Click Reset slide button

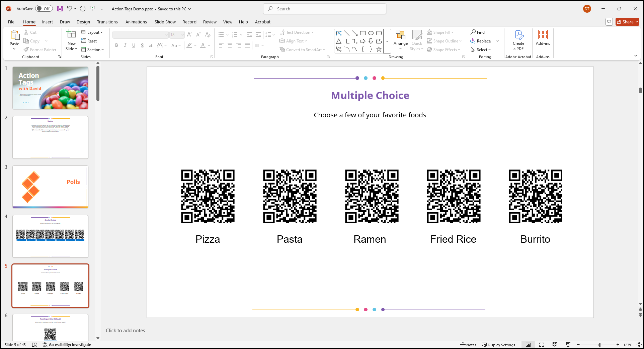tap(89, 41)
